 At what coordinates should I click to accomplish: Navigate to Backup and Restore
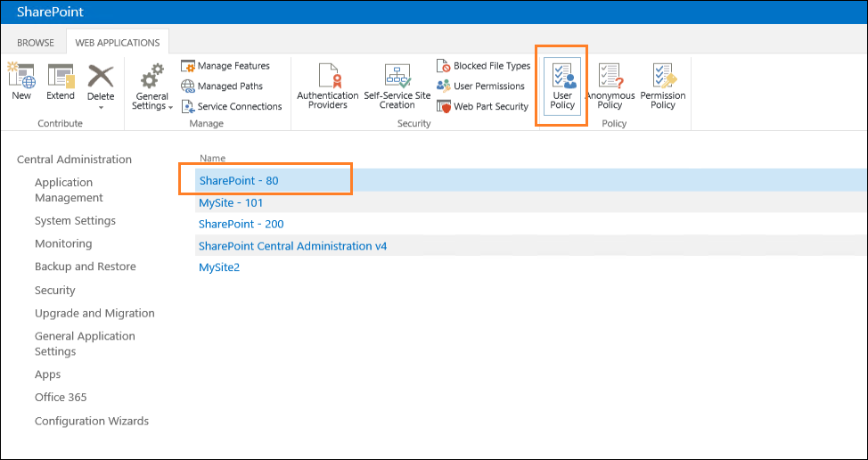(86, 267)
